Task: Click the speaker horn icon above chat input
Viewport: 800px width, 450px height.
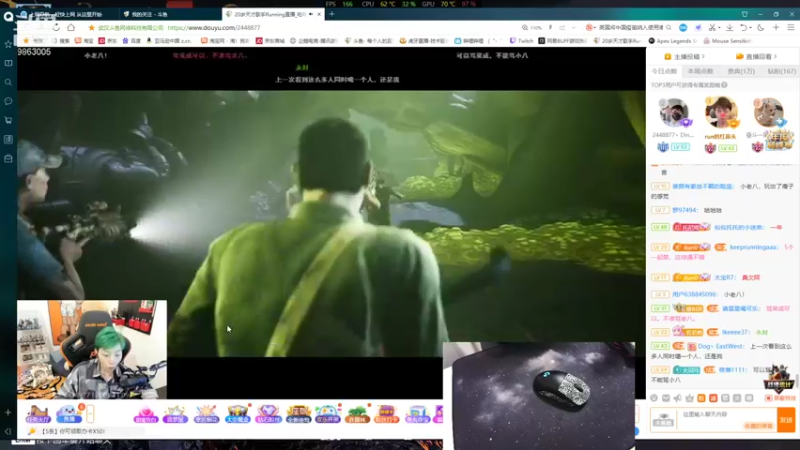Action: coord(678,398)
